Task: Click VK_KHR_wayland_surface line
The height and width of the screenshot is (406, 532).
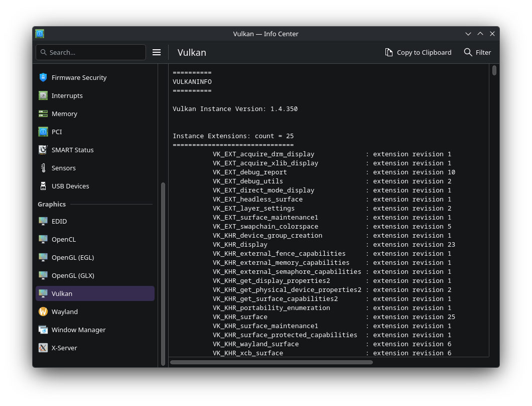Action: pyautogui.click(x=332, y=344)
